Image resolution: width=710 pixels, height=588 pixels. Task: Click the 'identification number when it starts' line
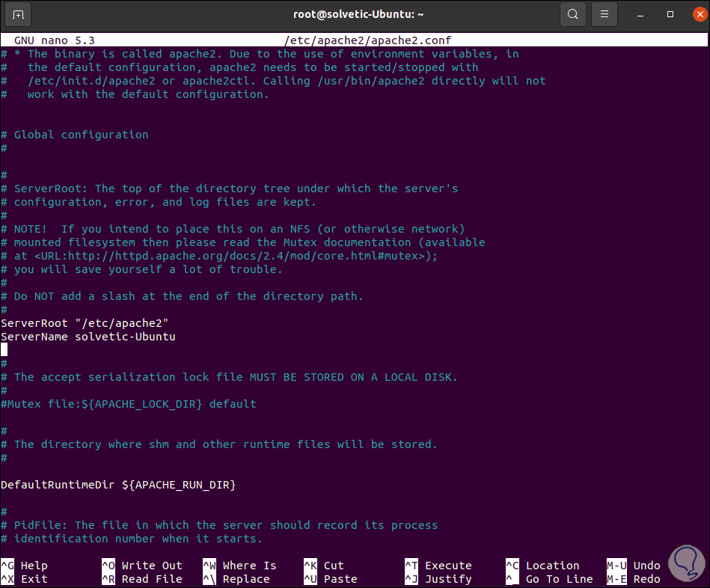coord(132,539)
